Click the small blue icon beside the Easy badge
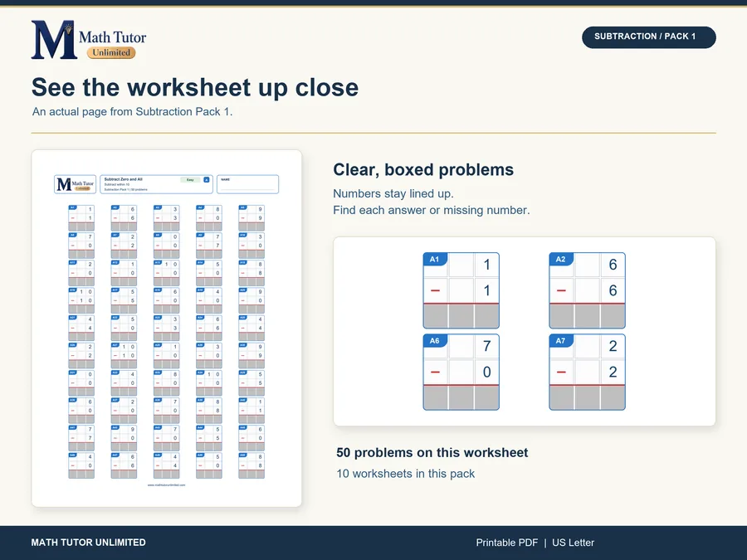The image size is (747, 560). click(207, 179)
